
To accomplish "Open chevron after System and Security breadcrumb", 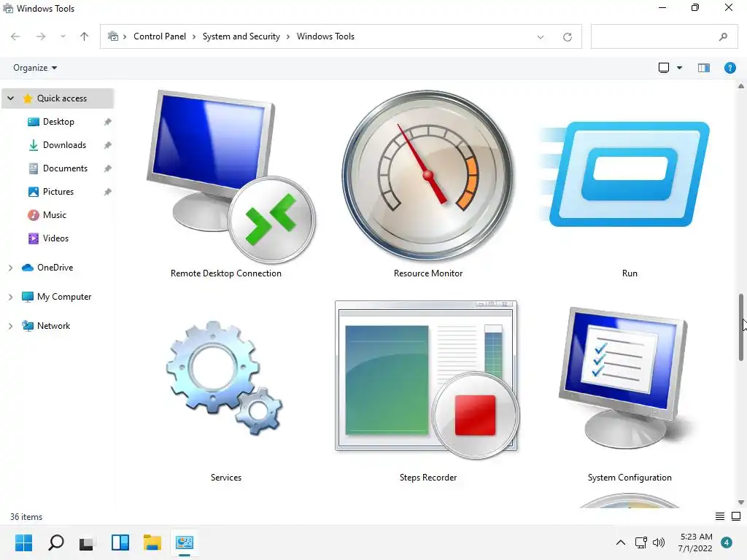I will [x=288, y=36].
